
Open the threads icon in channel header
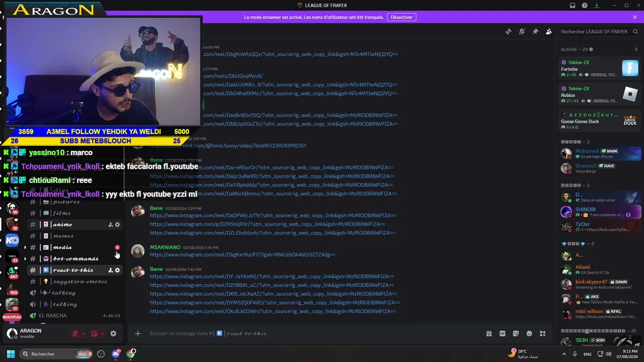[509, 32]
